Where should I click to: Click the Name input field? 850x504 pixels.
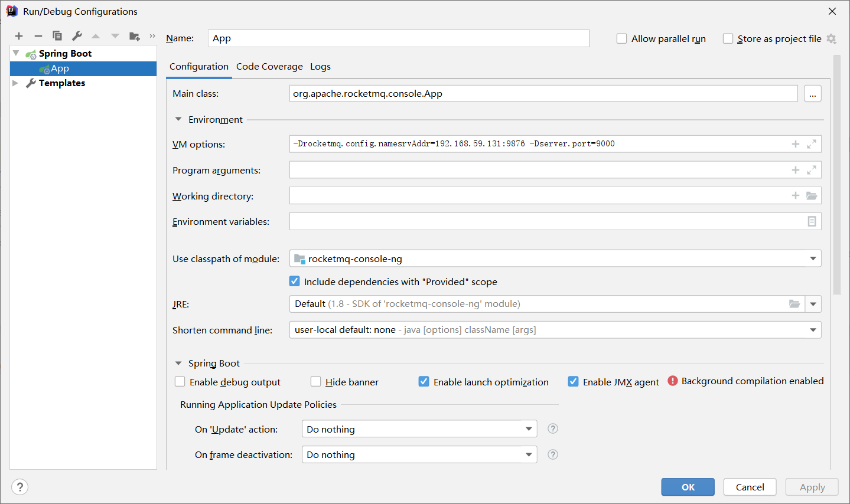click(x=399, y=38)
